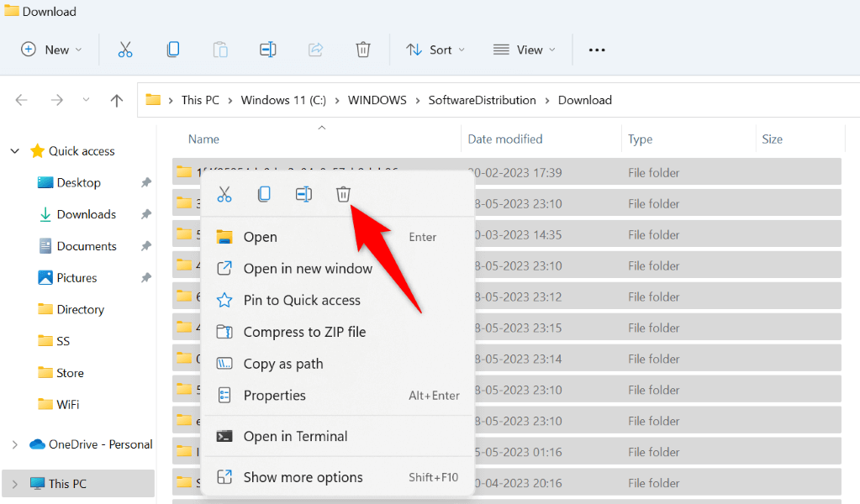Go up one folder level arrow
The height and width of the screenshot is (504, 860).
tap(116, 100)
